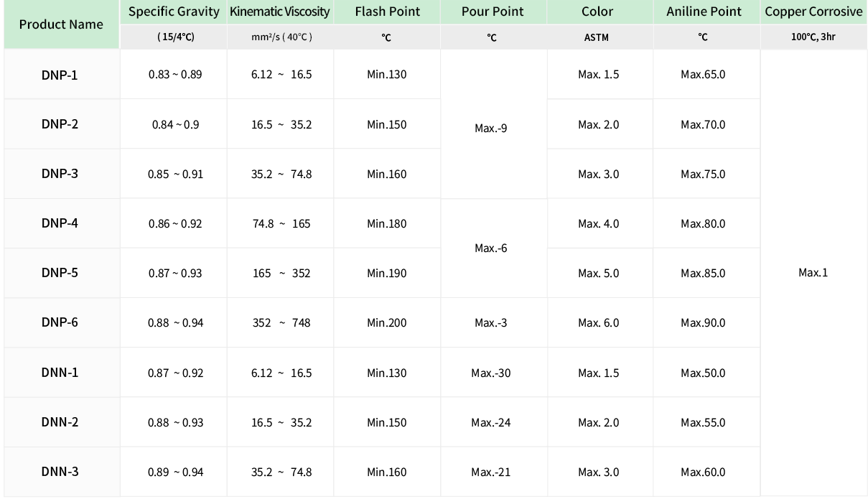The width and height of the screenshot is (868, 499).
Task: Select the Max.55.0 aniline point cell
Action: (703, 422)
